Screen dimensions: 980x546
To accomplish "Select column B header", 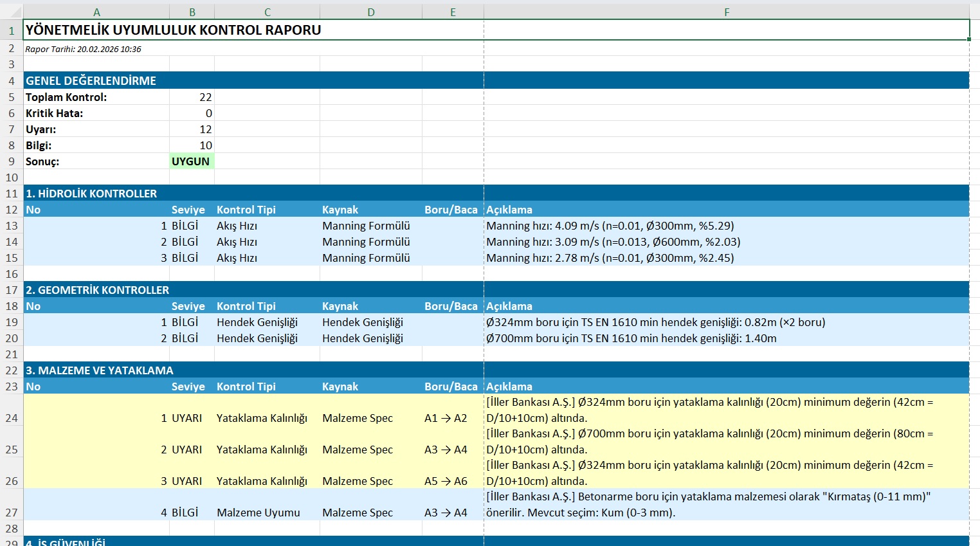I will click(192, 12).
